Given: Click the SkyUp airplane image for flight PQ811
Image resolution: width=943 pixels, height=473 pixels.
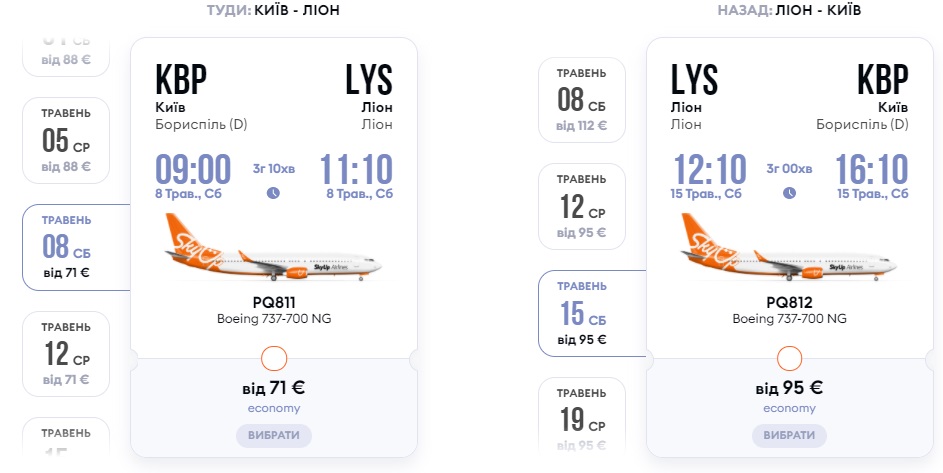Looking at the screenshot, I should coord(273,249).
